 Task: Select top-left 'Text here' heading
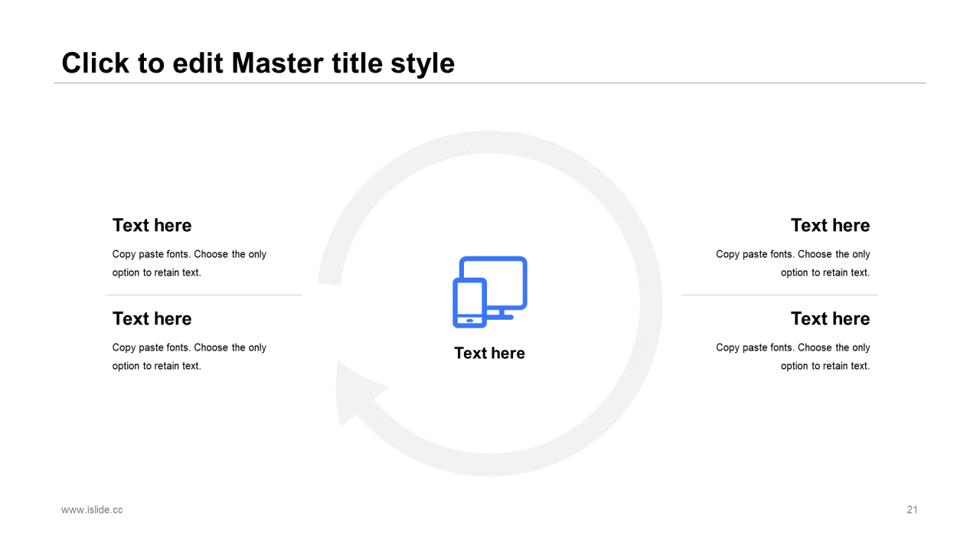tap(152, 225)
